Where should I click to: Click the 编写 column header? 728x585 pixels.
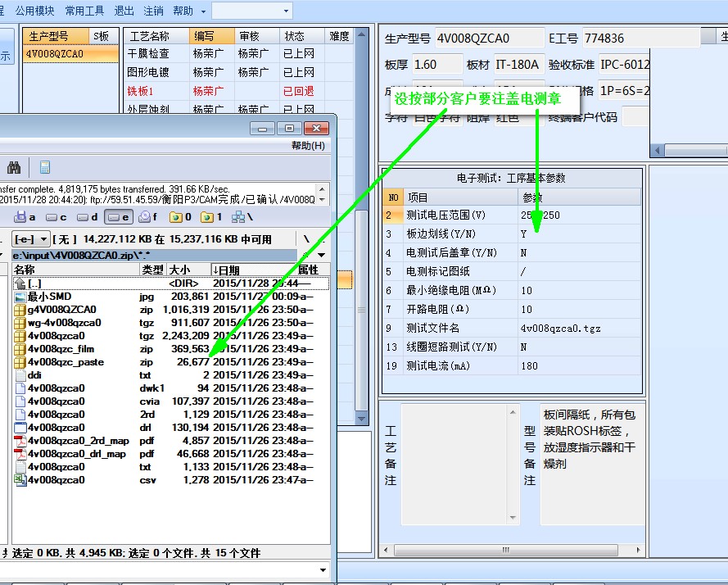pyautogui.click(x=211, y=36)
